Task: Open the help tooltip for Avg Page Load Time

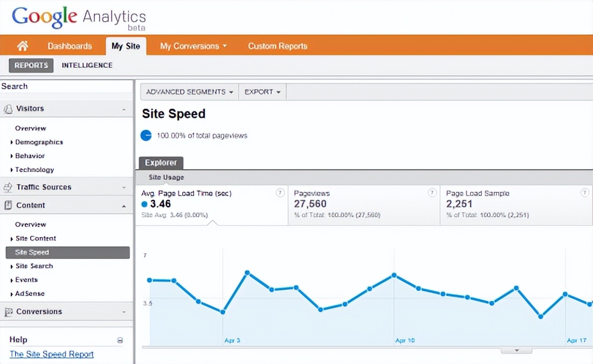Action: click(280, 192)
